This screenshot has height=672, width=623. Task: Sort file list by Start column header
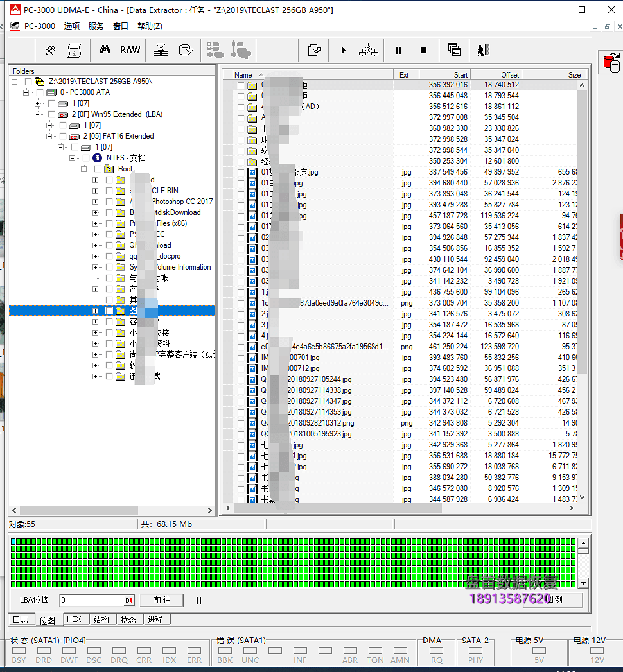(444, 74)
